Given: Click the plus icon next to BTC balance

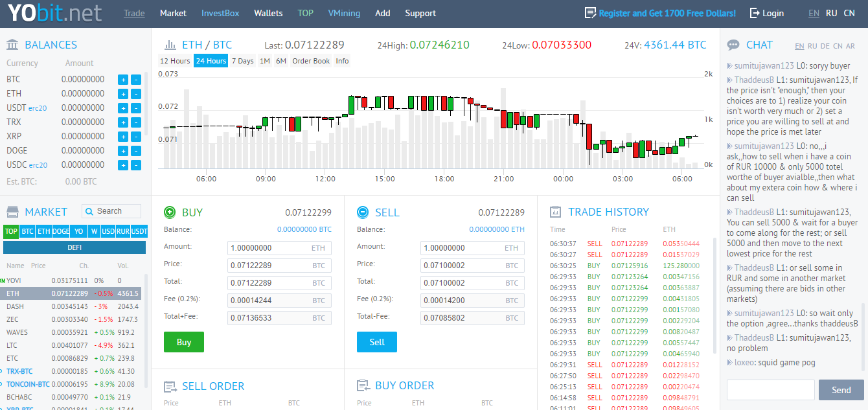Looking at the screenshot, I should pyautogui.click(x=122, y=80).
